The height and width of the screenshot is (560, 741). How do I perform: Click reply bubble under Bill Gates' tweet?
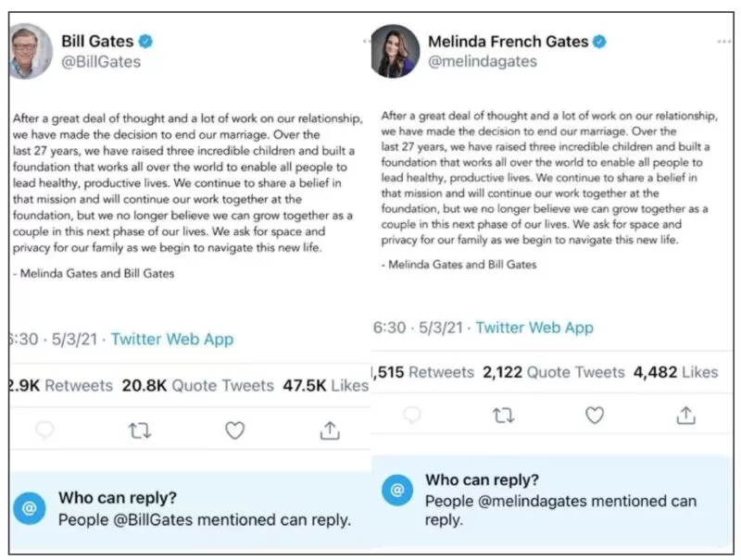pos(44,430)
